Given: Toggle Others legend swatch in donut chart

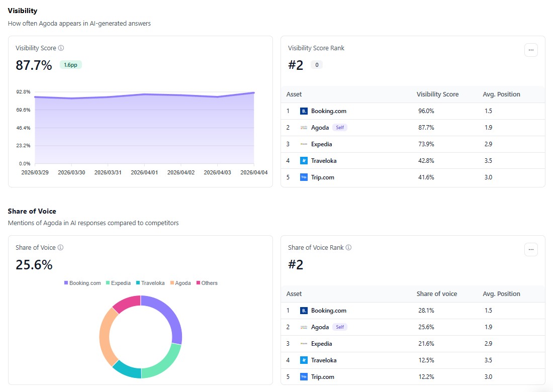Looking at the screenshot, I should point(198,283).
